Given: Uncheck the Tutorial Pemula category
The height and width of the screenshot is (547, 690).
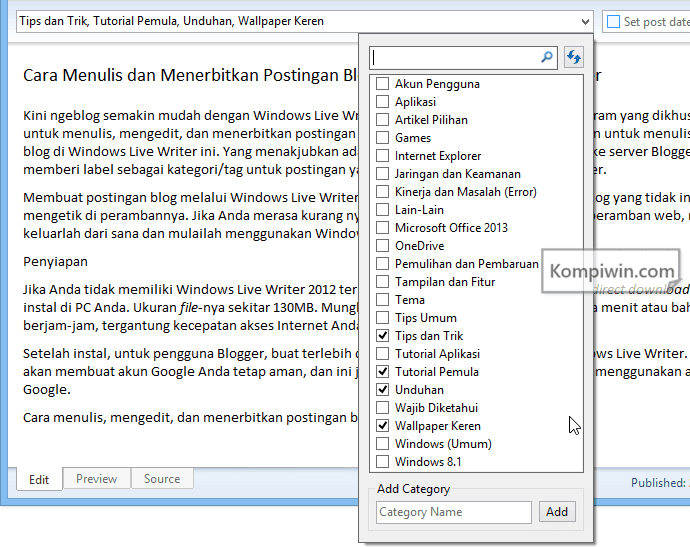Looking at the screenshot, I should 382,372.
